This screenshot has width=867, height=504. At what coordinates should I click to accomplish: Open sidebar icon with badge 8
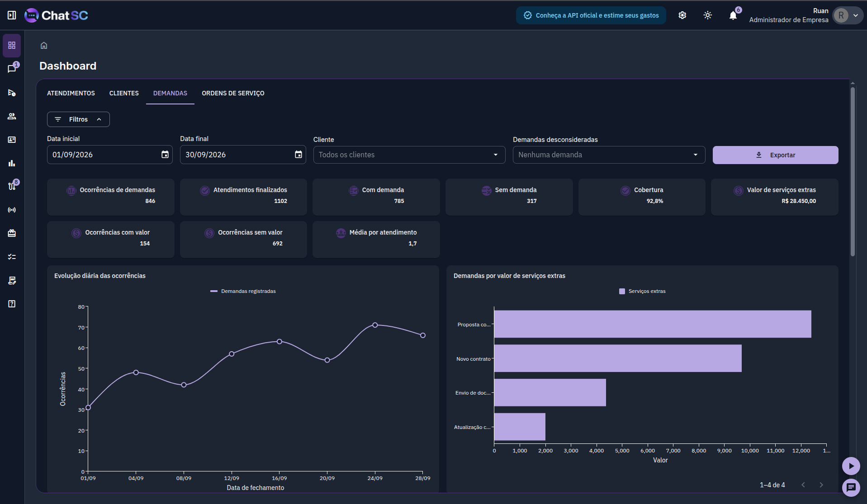[x=13, y=185]
